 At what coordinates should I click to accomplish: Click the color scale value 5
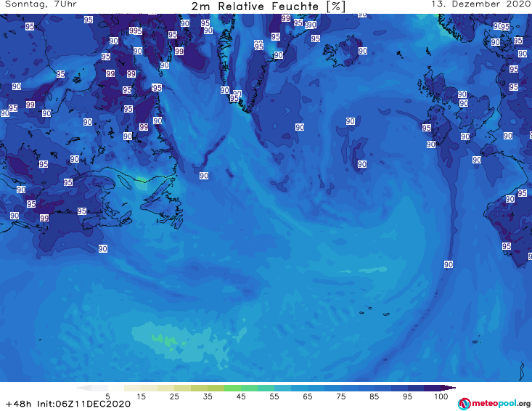107,396
